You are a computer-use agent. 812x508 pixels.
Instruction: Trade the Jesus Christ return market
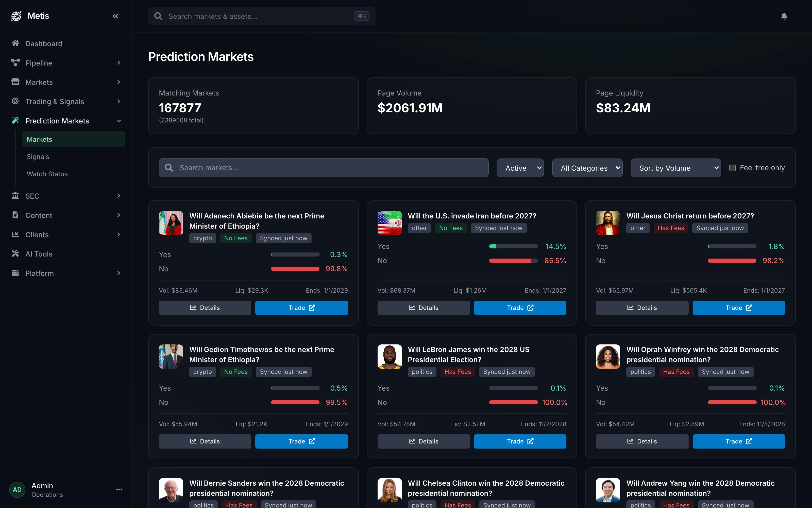pyautogui.click(x=738, y=307)
